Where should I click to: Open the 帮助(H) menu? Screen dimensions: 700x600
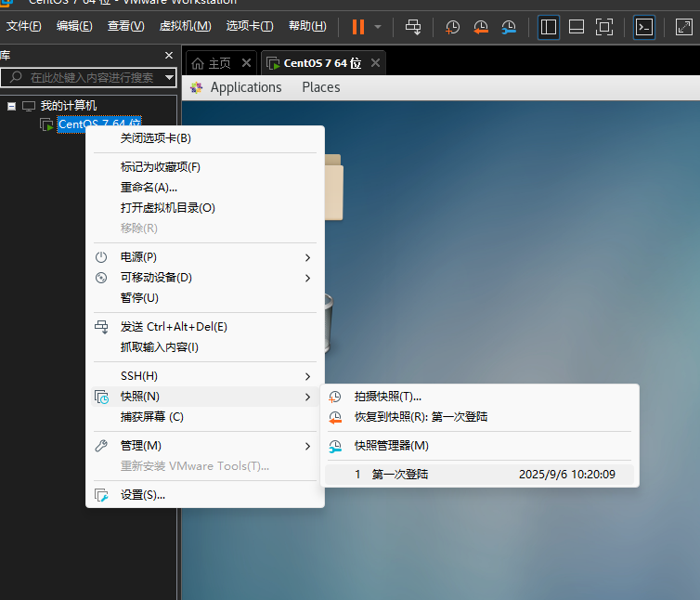(307, 26)
